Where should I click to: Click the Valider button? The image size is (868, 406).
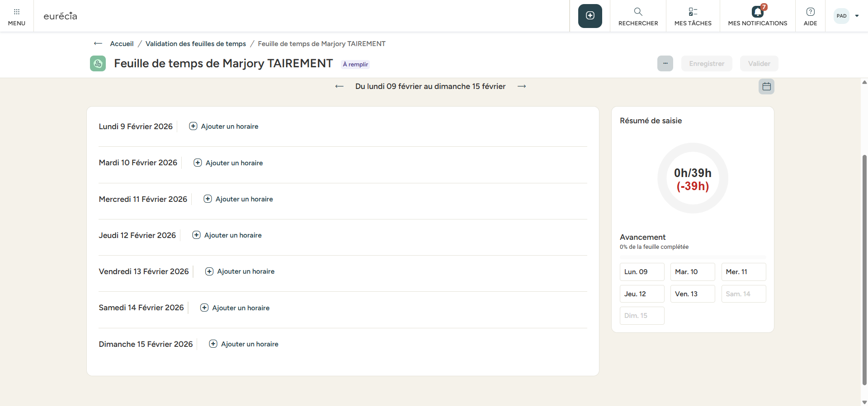tap(759, 64)
